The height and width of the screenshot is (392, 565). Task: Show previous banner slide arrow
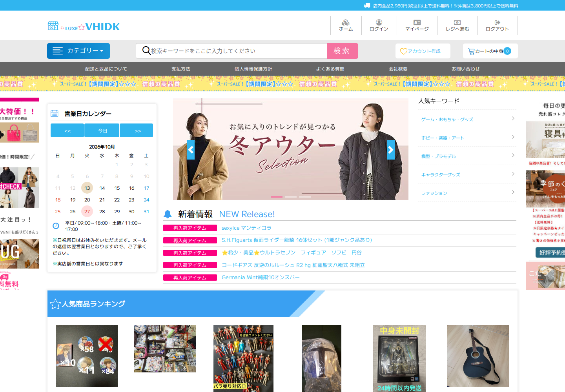(x=191, y=150)
